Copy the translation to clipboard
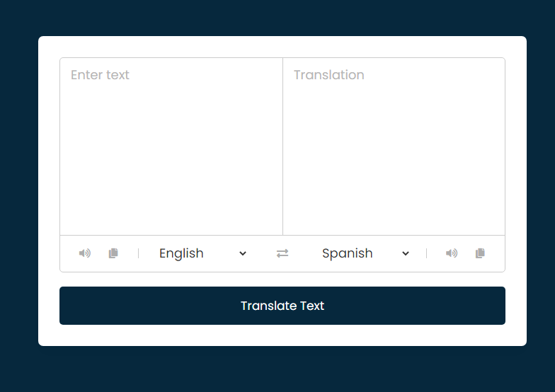Image resolution: width=555 pixels, height=392 pixels. click(x=480, y=253)
